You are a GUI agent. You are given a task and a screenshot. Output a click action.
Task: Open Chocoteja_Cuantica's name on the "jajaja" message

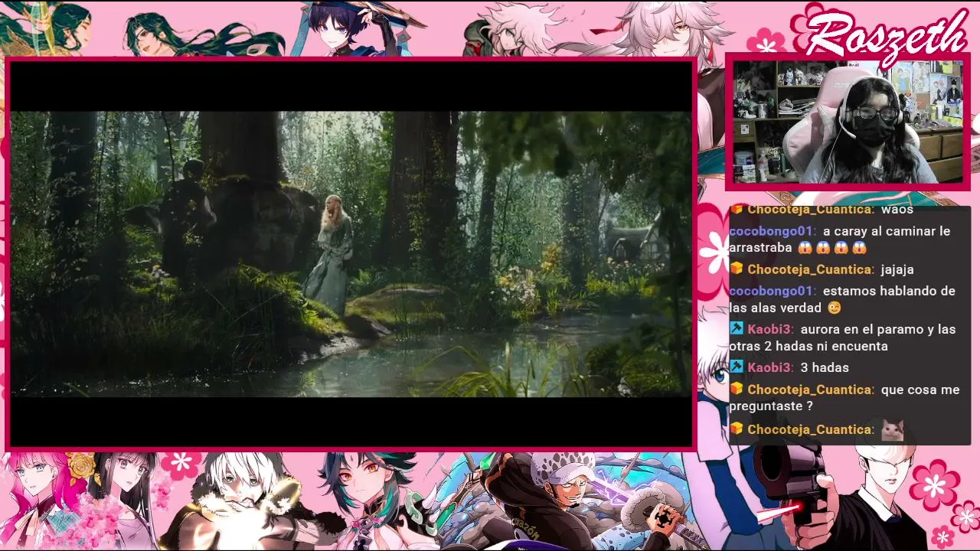(809, 269)
